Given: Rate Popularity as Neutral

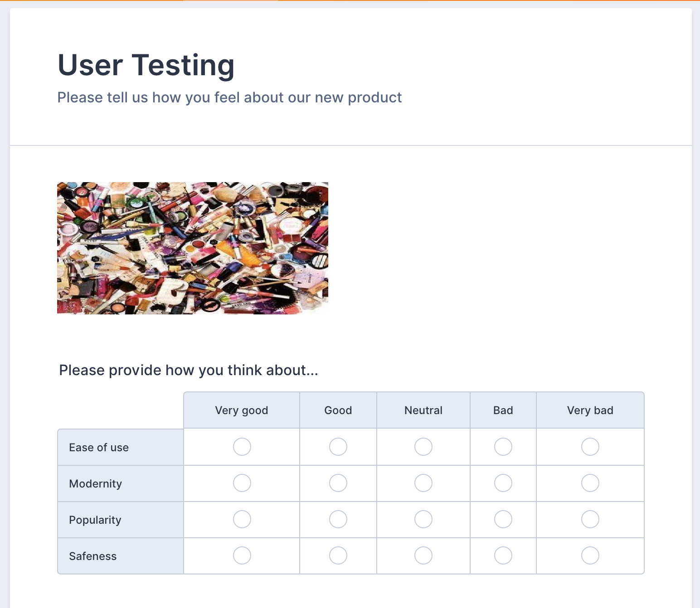Looking at the screenshot, I should tap(423, 519).
